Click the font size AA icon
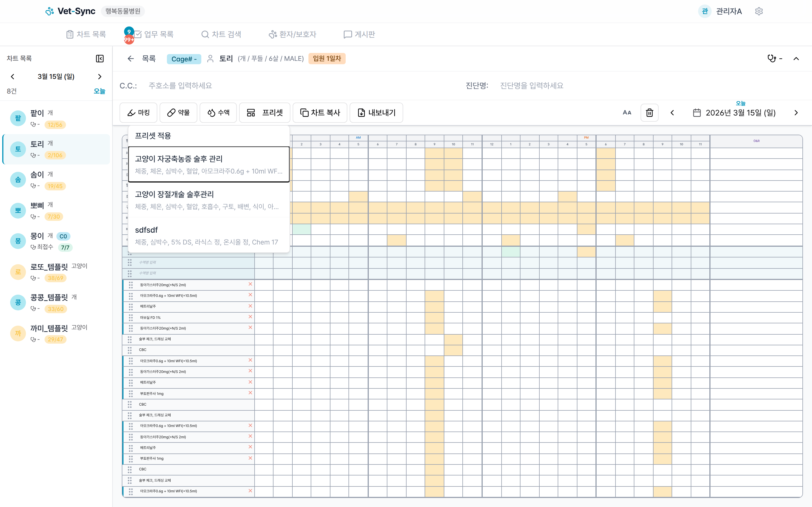This screenshot has width=812, height=507. click(626, 113)
